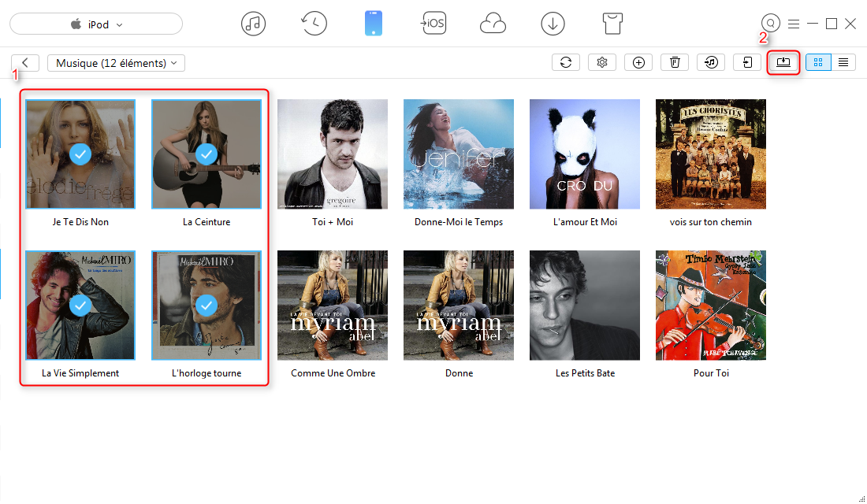Image resolution: width=867 pixels, height=504 pixels.
Task: Click the "L'amour Et Moi" title
Action: point(585,222)
